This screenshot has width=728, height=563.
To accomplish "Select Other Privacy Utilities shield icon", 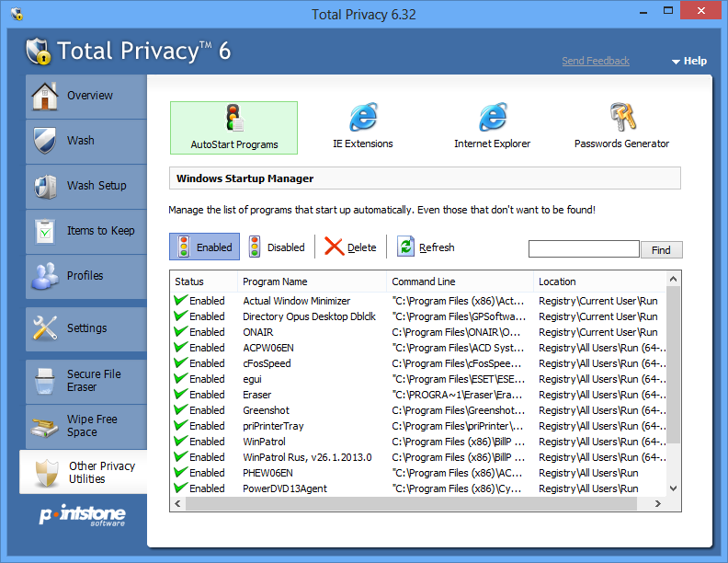I will click(x=47, y=473).
